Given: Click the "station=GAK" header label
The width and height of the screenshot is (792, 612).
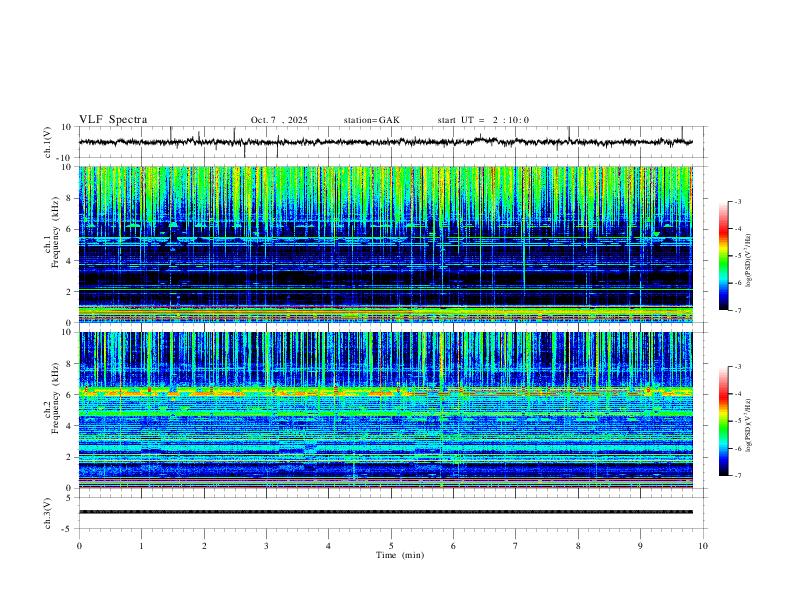Looking at the screenshot, I should tap(372, 120).
